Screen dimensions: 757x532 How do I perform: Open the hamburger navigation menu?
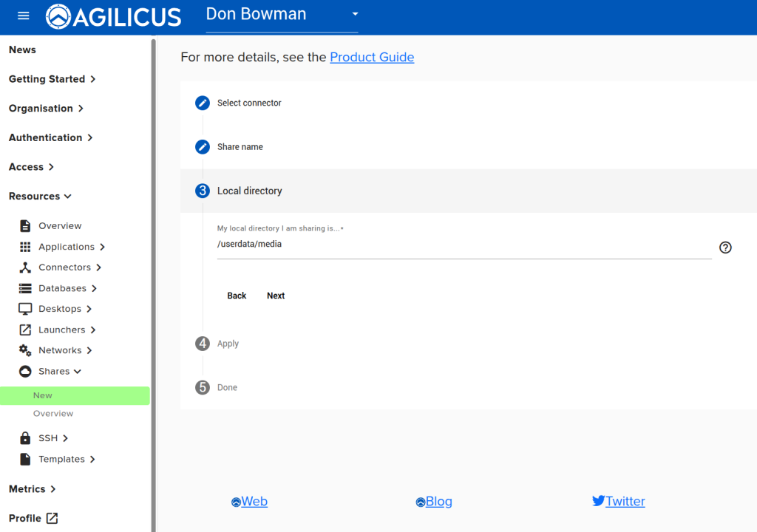[x=23, y=16]
